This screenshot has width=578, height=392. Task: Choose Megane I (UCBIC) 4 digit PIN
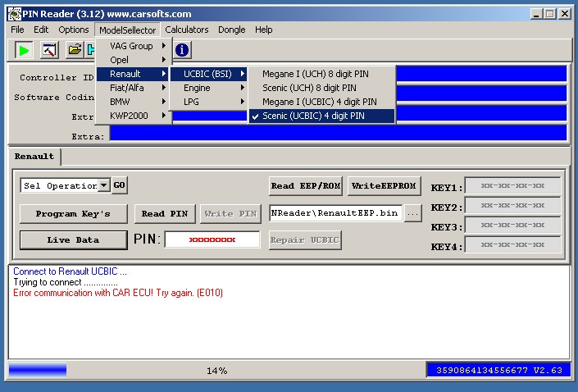click(322, 102)
